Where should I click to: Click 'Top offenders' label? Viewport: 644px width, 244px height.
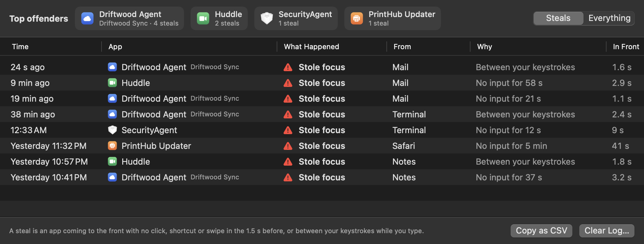pos(39,19)
